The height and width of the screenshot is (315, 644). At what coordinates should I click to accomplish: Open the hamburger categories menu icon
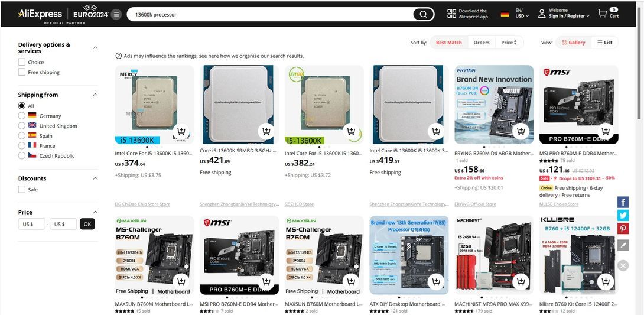click(116, 14)
